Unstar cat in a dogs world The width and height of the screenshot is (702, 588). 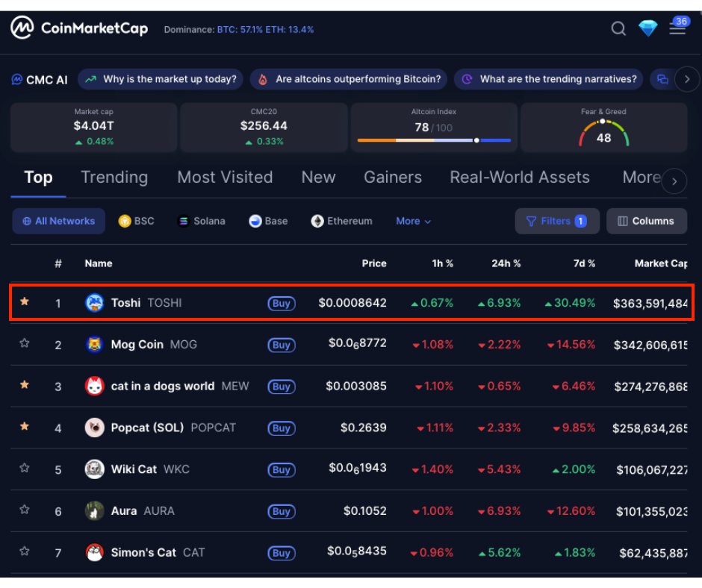tap(25, 384)
